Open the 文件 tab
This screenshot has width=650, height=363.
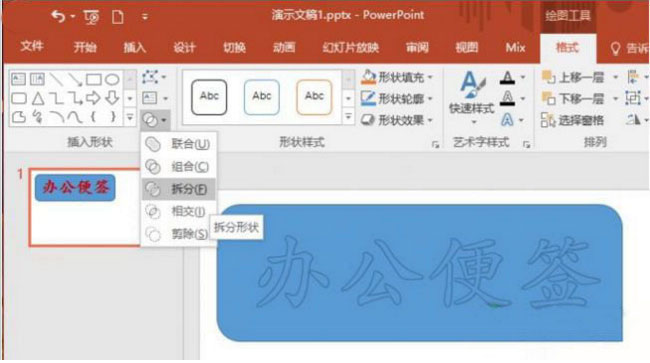(32, 46)
